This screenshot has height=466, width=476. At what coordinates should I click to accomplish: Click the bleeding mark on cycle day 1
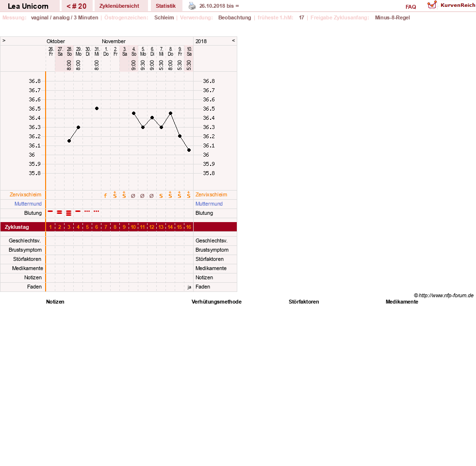pos(50,211)
